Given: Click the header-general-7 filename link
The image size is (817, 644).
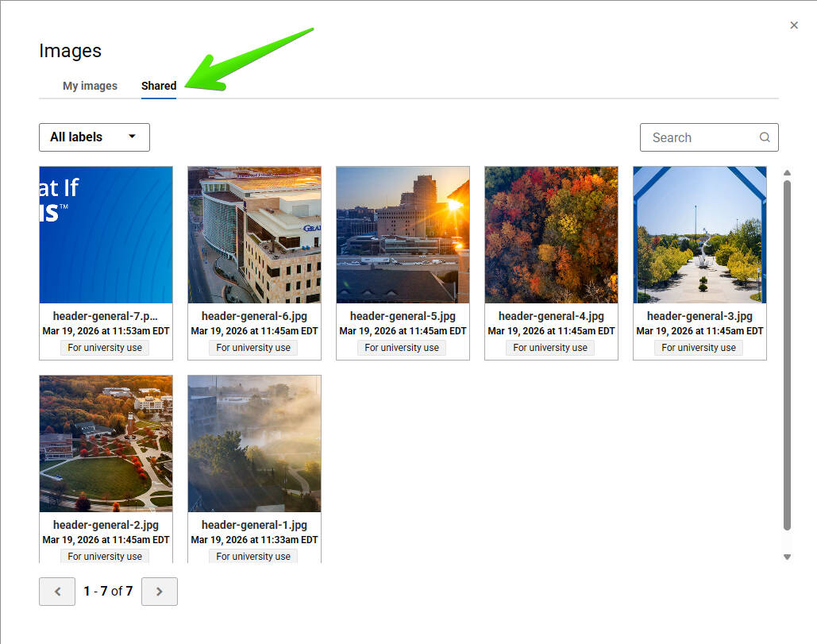Looking at the screenshot, I should (x=106, y=316).
